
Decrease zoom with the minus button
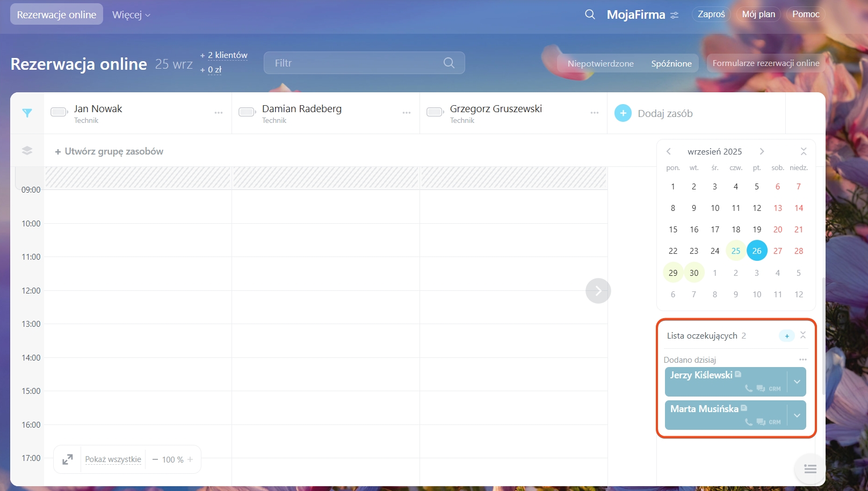[155, 459]
